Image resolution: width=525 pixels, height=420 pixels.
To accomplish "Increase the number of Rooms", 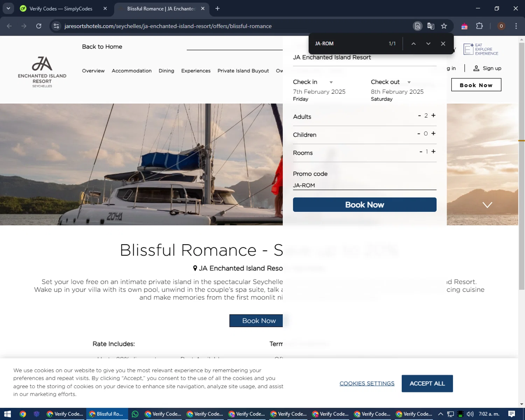I will coord(433,152).
